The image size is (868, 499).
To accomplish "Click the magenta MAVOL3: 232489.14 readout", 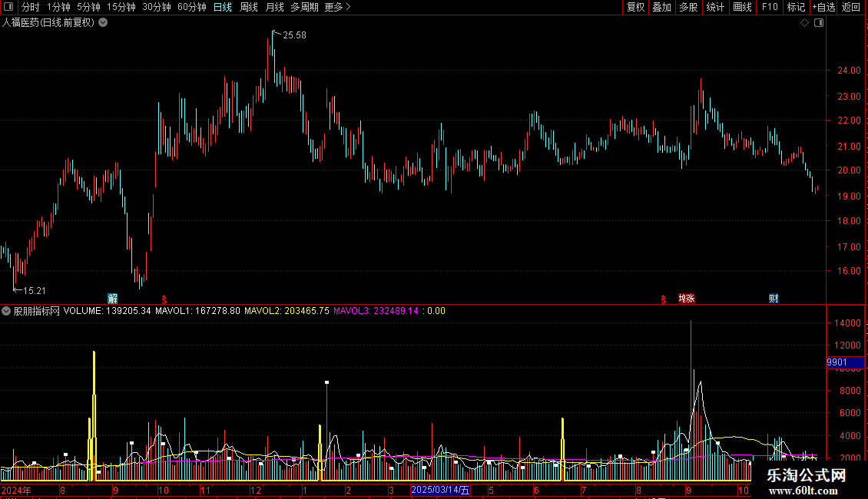I will pyautogui.click(x=376, y=311).
